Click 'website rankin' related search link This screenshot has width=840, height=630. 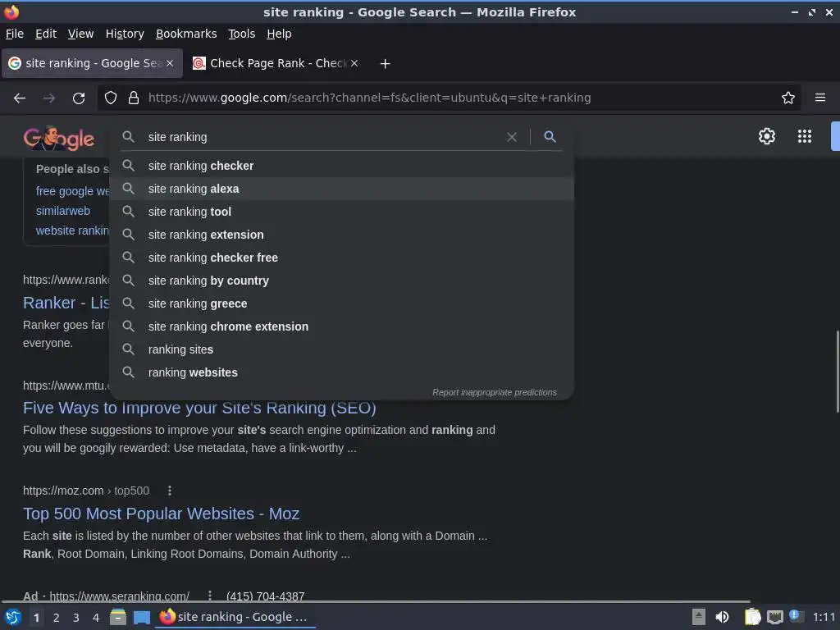(x=72, y=231)
